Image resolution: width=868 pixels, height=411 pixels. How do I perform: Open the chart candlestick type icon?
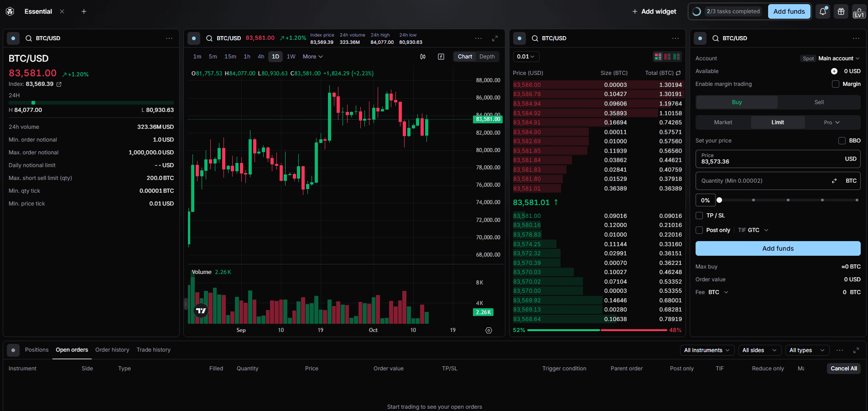coord(423,57)
